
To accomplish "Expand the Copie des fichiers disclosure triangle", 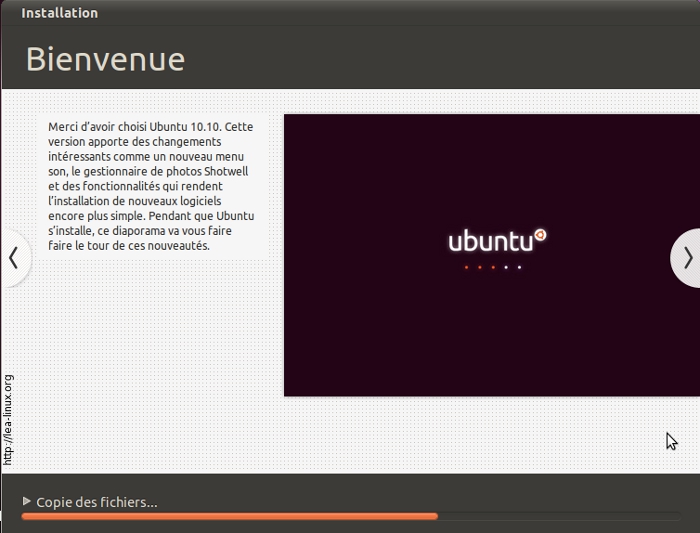I will 27,501.
